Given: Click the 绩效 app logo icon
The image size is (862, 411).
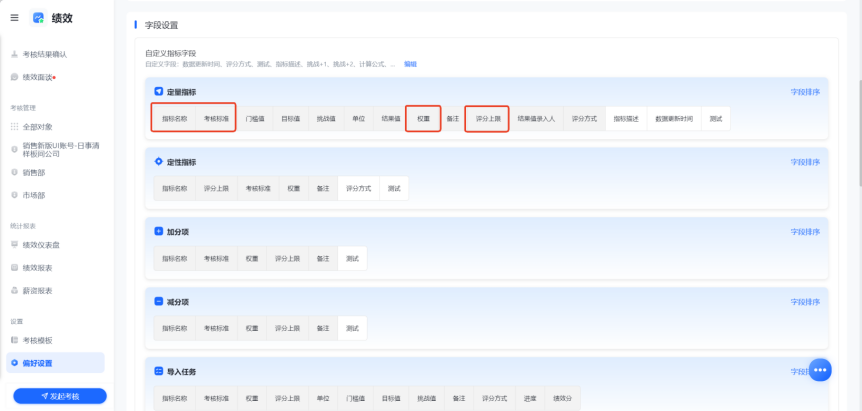Looking at the screenshot, I should click(38, 18).
